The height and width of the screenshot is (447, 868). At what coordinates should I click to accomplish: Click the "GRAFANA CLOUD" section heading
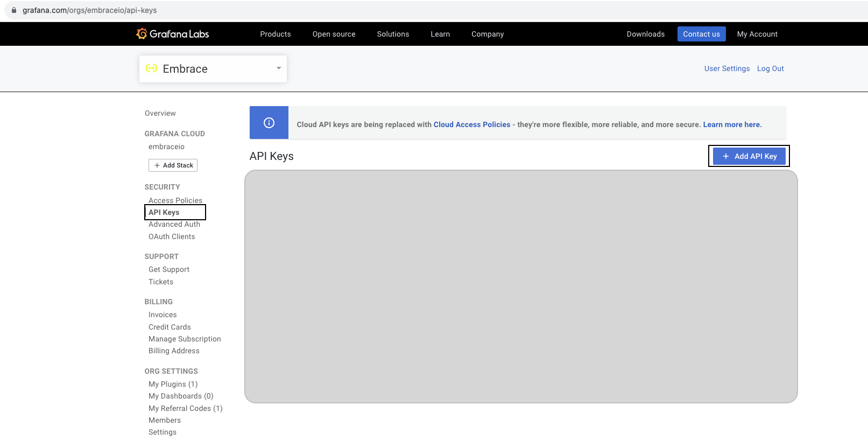pos(174,134)
